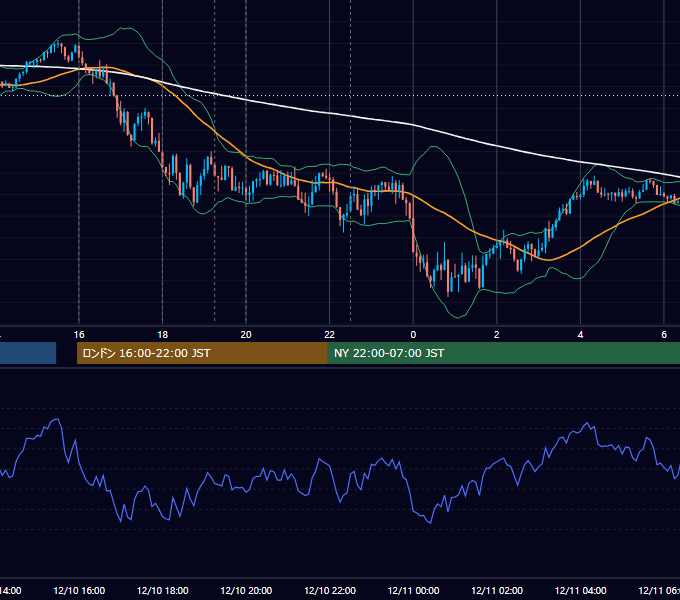Click the "18" hour label on time axis
Image resolution: width=680 pixels, height=600 pixels.
click(162, 334)
